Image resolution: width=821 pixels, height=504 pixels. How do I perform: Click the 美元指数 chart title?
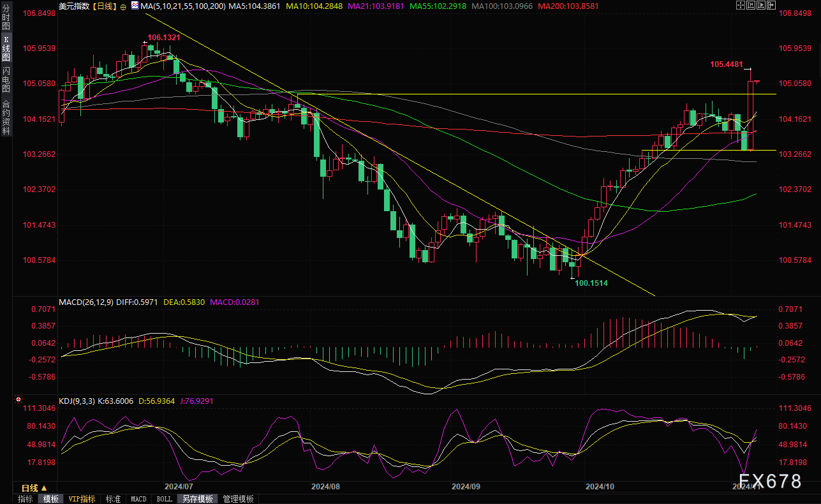73,5
